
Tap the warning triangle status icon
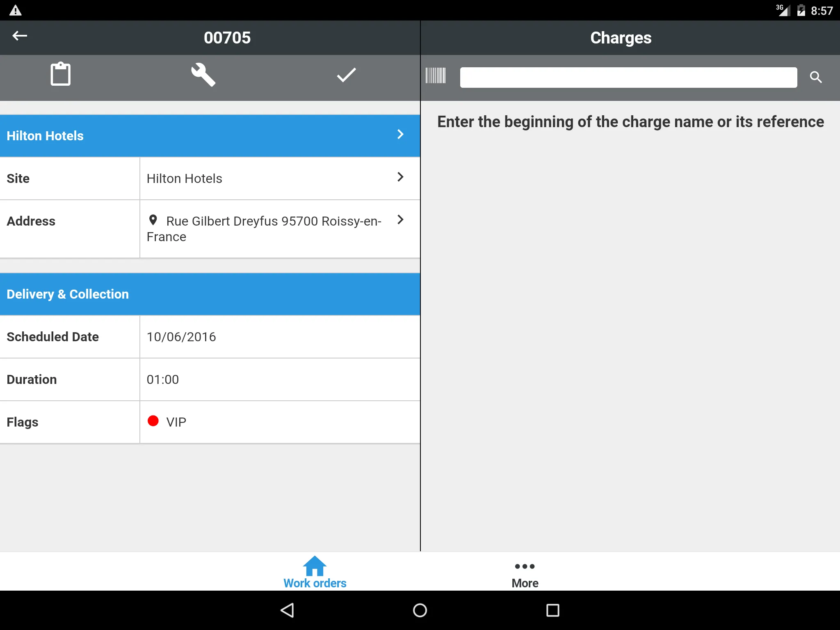tap(15, 10)
